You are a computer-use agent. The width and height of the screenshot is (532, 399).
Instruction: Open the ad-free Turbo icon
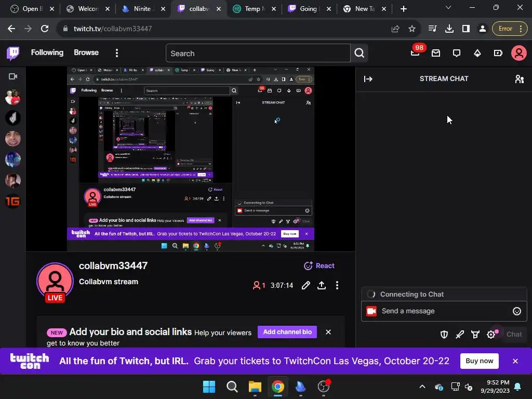(x=498, y=53)
